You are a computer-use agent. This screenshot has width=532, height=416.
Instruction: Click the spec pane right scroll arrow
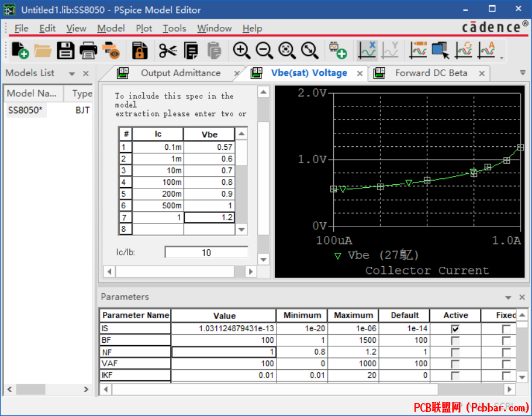coord(251,271)
